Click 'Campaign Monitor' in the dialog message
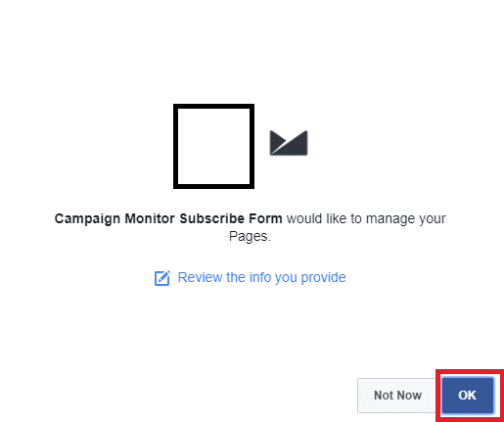Image resolution: width=504 pixels, height=422 pixels. click(115, 218)
